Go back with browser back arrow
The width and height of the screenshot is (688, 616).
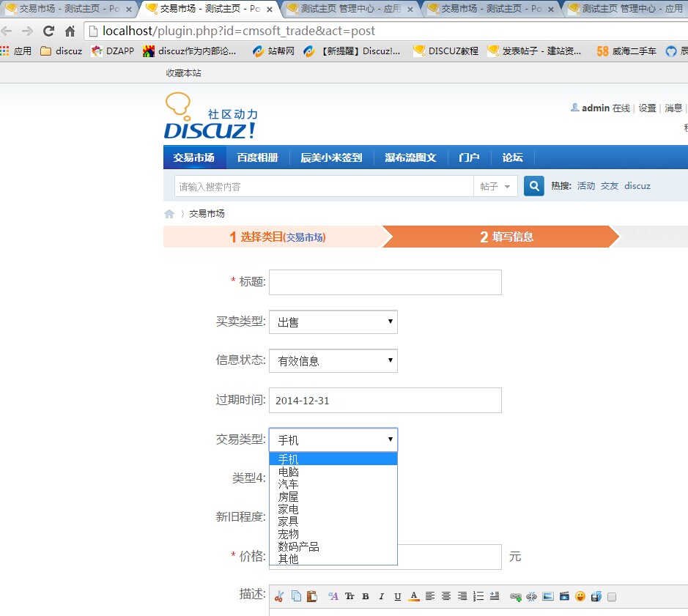pos(7,31)
